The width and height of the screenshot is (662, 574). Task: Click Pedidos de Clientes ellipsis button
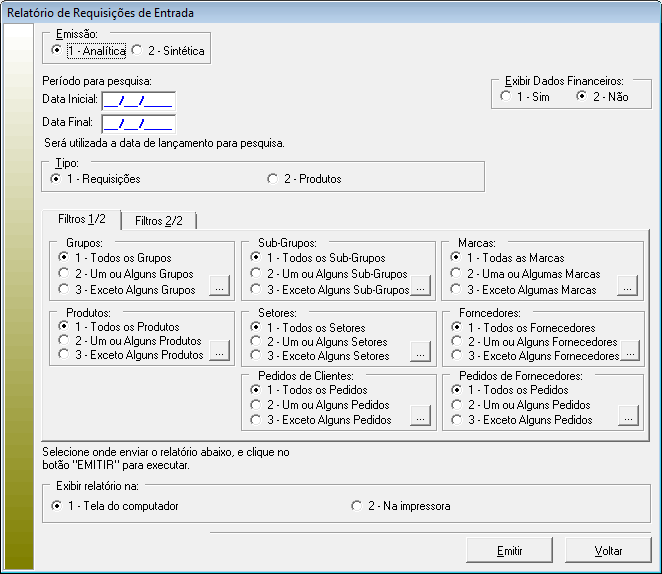coord(421,415)
